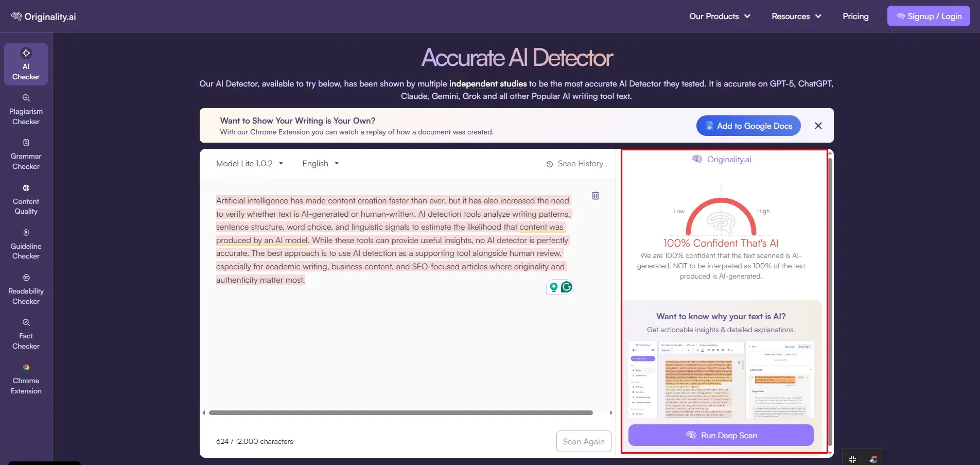Expand the Our Products menu
Screen dimensions: 980x465
click(720, 16)
